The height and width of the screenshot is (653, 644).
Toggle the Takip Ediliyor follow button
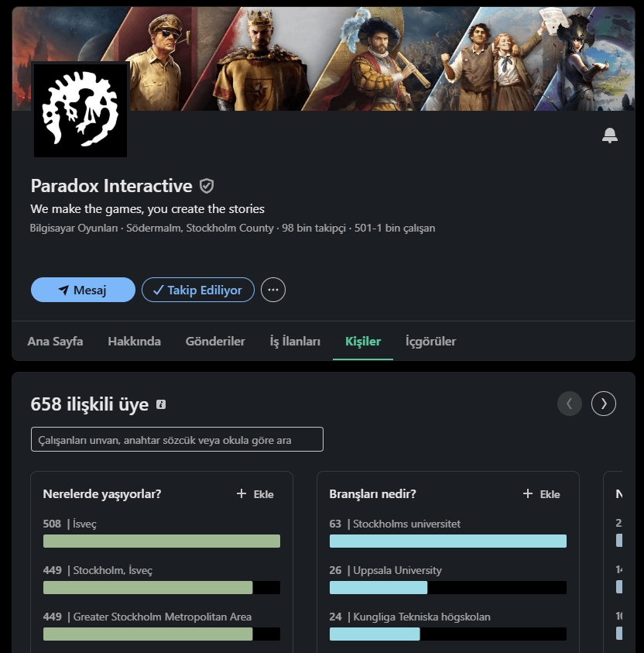(x=198, y=290)
